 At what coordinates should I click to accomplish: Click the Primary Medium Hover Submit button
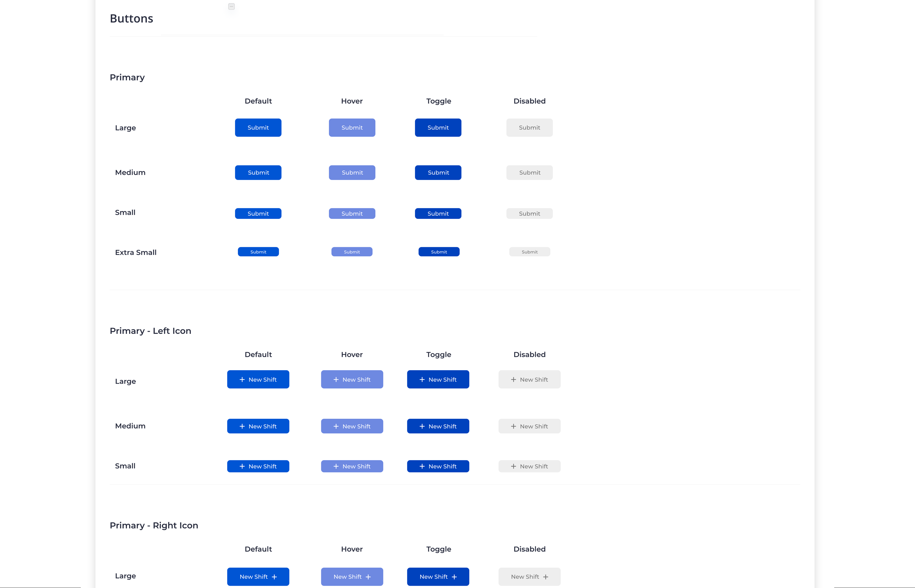352,172
